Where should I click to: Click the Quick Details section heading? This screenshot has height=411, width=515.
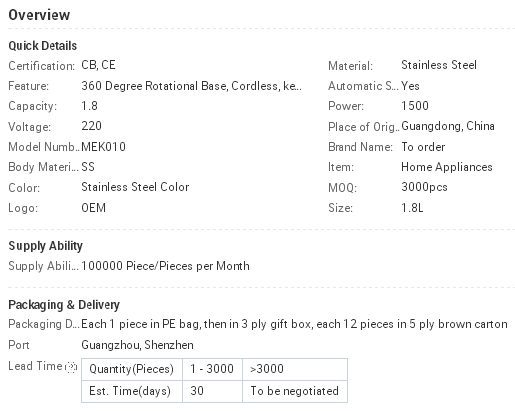(x=43, y=46)
